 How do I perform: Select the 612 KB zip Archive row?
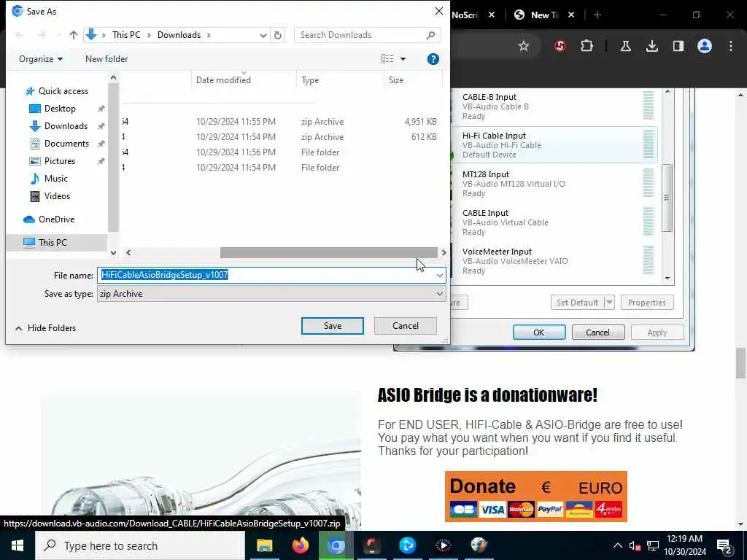point(280,137)
